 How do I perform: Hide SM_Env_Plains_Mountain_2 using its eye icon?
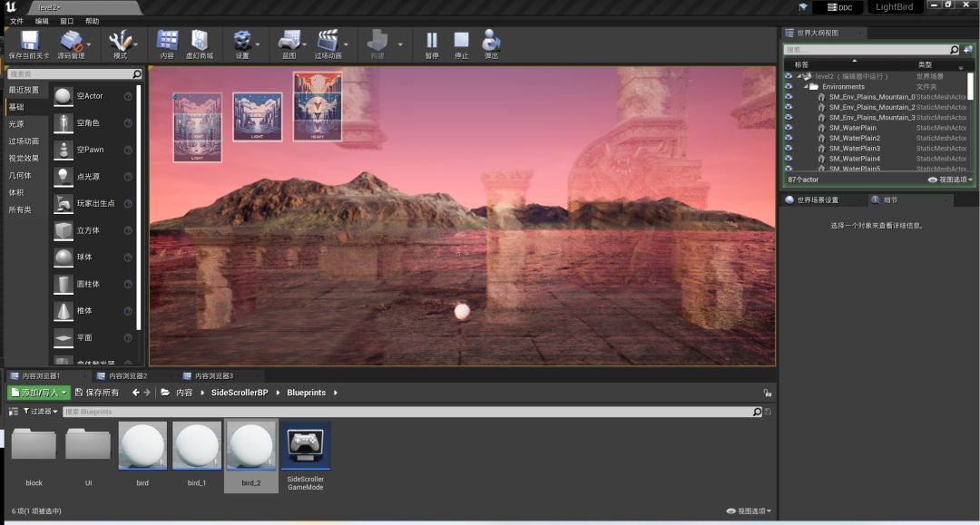click(788, 107)
